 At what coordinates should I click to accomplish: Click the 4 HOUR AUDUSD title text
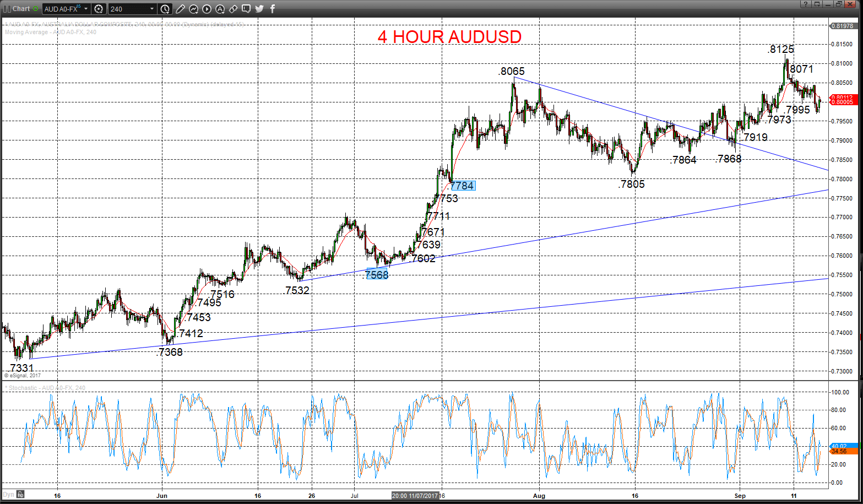449,37
